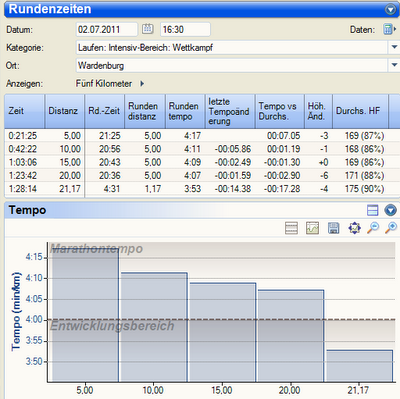Click the distance cell 21,17 in table
Image resolution: width=400 pixels, height=399 pixels.
70,189
